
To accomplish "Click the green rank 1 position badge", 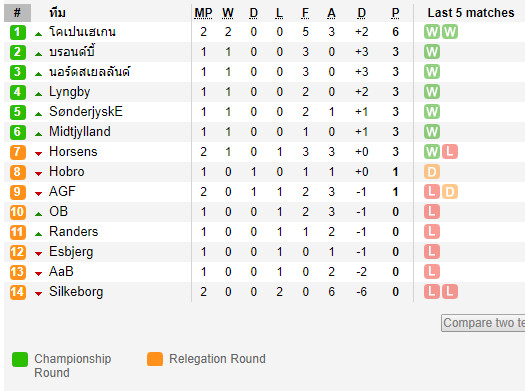I will pyautogui.click(x=17, y=32).
